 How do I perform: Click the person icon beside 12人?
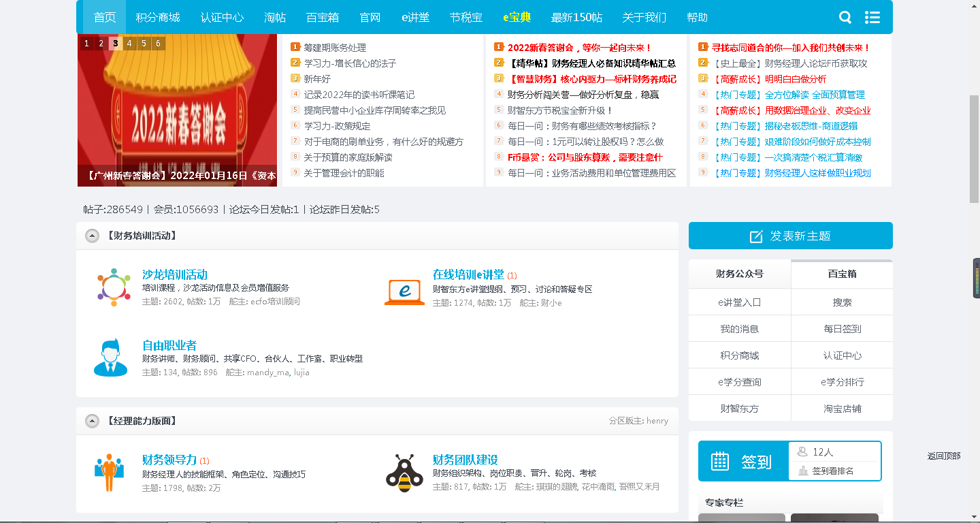click(802, 451)
